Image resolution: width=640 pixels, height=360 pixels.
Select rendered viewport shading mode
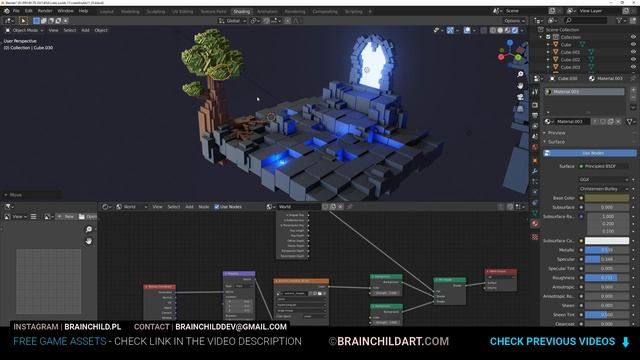pos(515,30)
